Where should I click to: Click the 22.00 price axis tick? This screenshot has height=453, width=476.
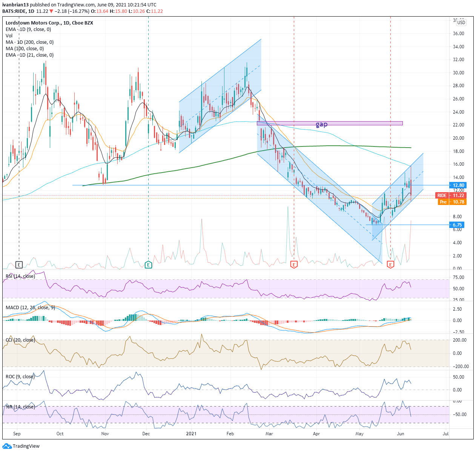[x=458, y=125]
